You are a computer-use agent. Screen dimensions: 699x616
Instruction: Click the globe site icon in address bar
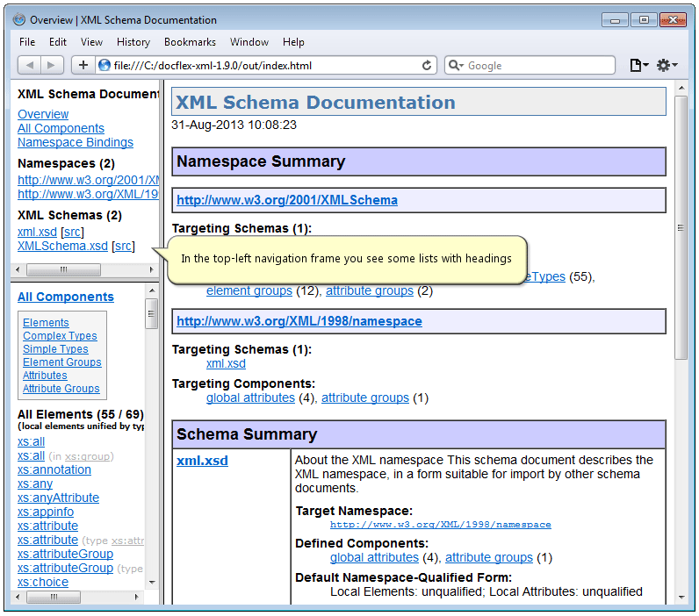[104, 65]
